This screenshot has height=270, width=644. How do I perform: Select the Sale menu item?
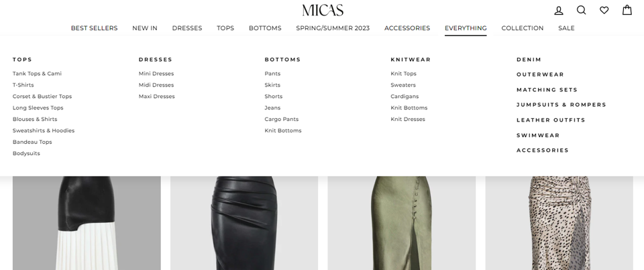pos(566,28)
